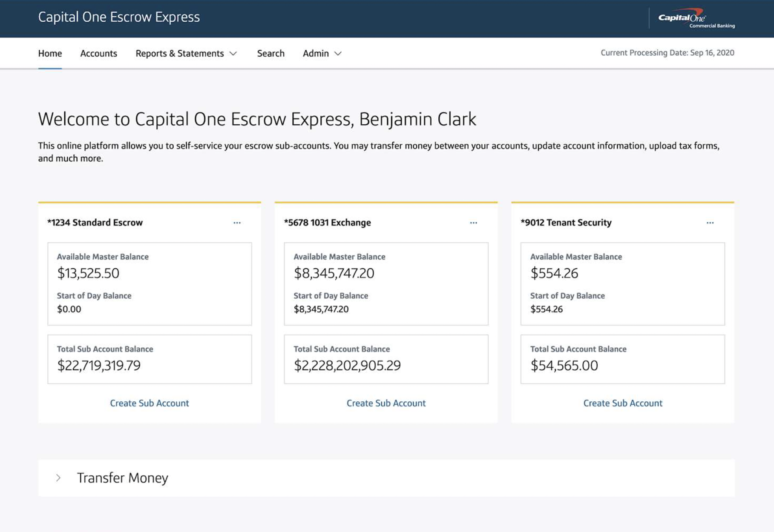Screen dimensions: 774x532
Task: Select Reports & Statements menu label
Action: (179, 53)
